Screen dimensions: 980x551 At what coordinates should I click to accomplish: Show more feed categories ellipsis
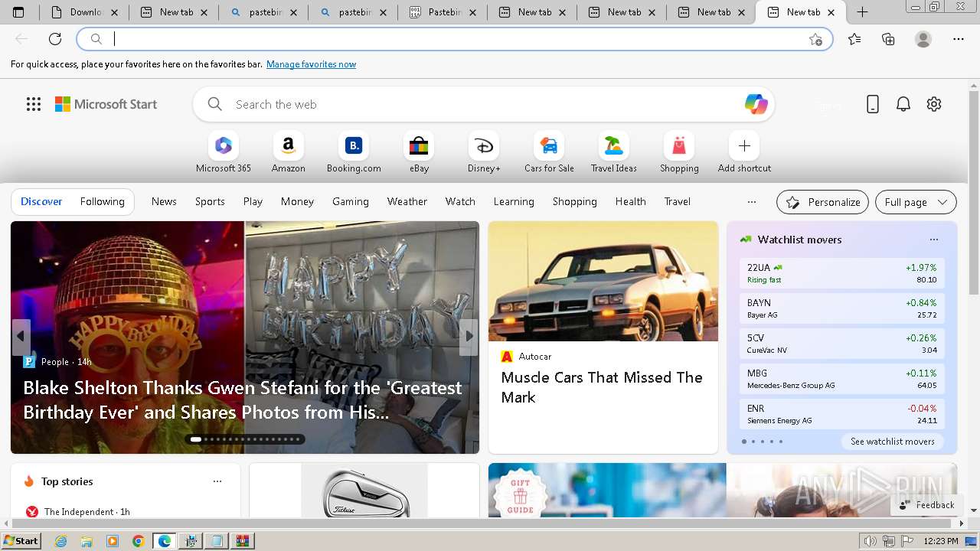pyautogui.click(x=752, y=202)
